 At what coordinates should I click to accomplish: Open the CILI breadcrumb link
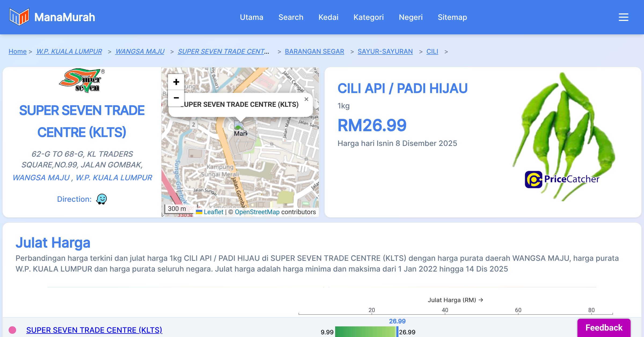432,51
